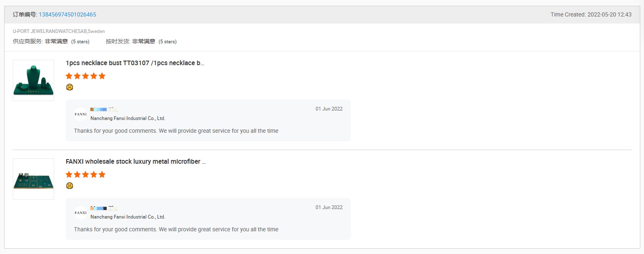Click the five-star rating under FANXI wholesale review
Image resolution: width=644 pixels, height=254 pixels.
[x=86, y=174]
